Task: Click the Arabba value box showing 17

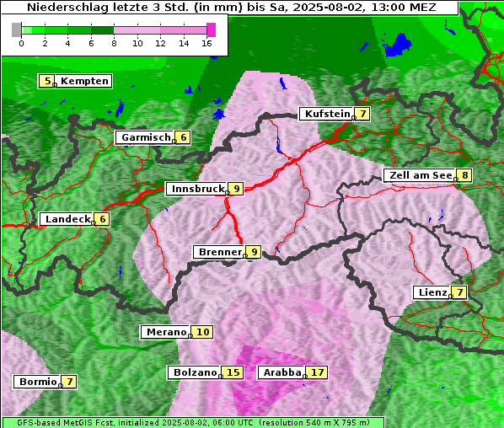Action: 317,372
